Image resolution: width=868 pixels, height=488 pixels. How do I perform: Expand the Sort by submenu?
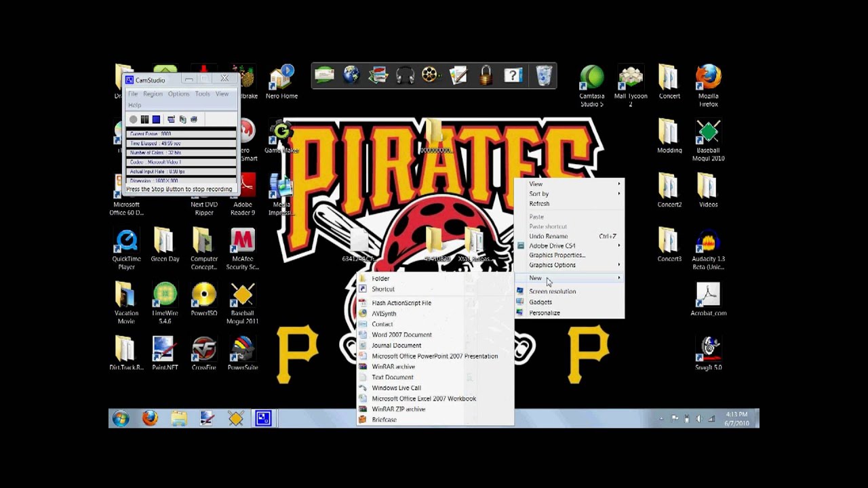(569, 194)
